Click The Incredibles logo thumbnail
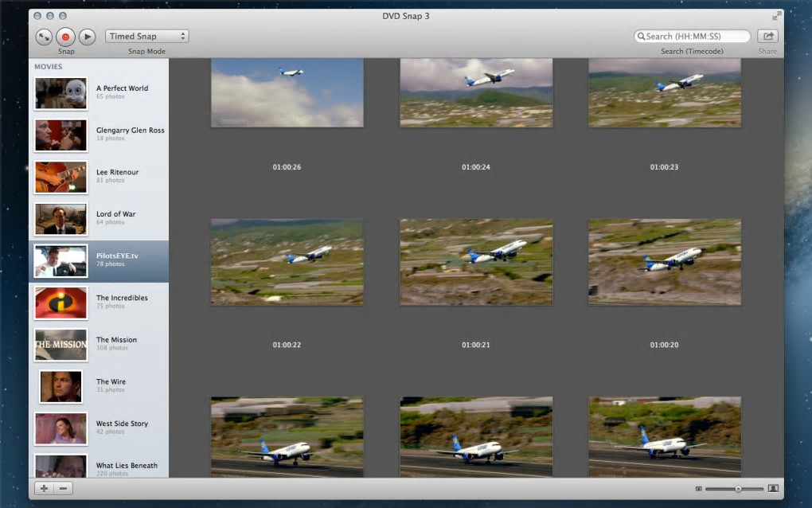Screen dimensions: 812x508 pyautogui.click(x=61, y=303)
